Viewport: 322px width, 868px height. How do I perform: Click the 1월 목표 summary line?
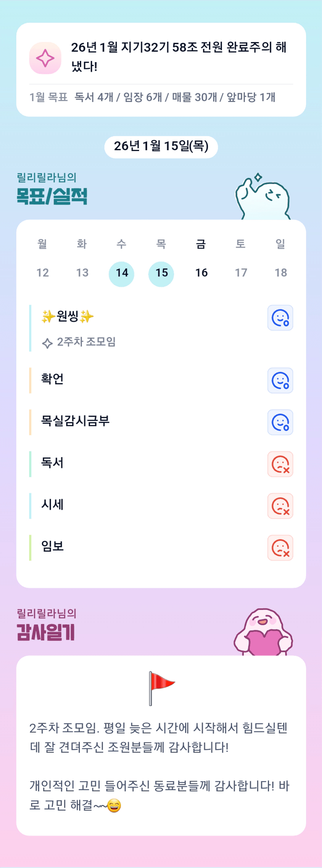point(153,97)
